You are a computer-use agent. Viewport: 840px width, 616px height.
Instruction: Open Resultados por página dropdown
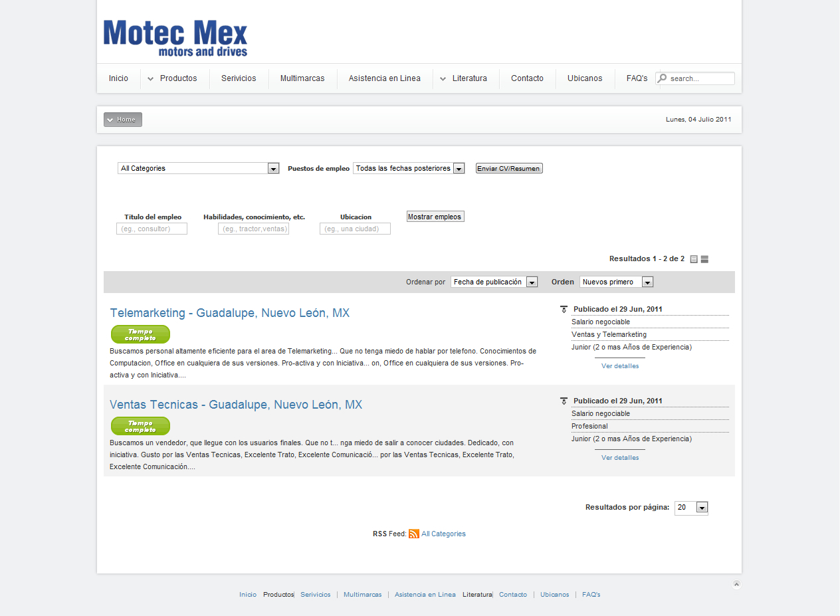coord(691,508)
